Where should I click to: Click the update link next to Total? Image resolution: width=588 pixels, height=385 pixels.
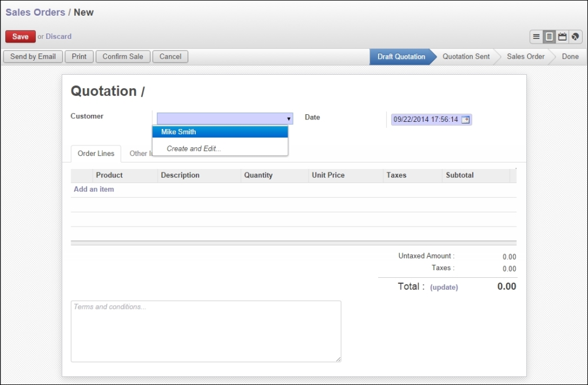coord(444,287)
